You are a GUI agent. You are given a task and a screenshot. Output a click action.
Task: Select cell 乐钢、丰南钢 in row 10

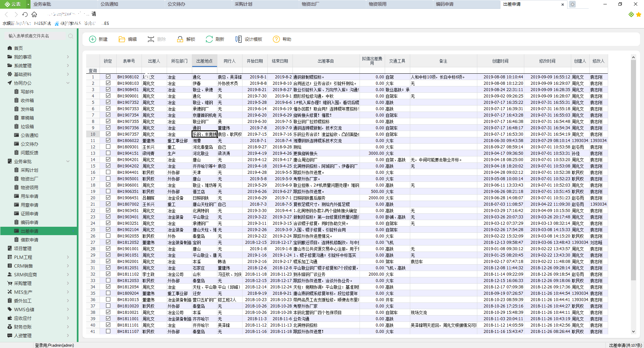[x=205, y=134]
